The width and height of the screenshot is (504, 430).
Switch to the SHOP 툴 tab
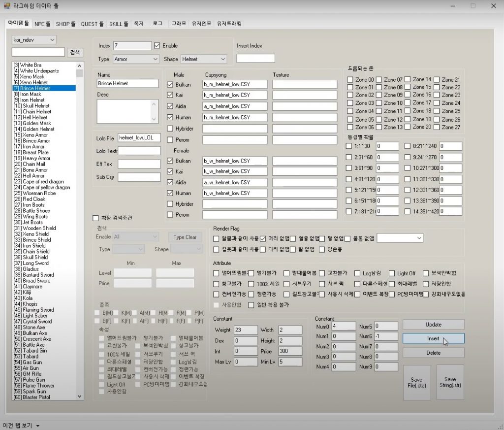click(x=65, y=24)
